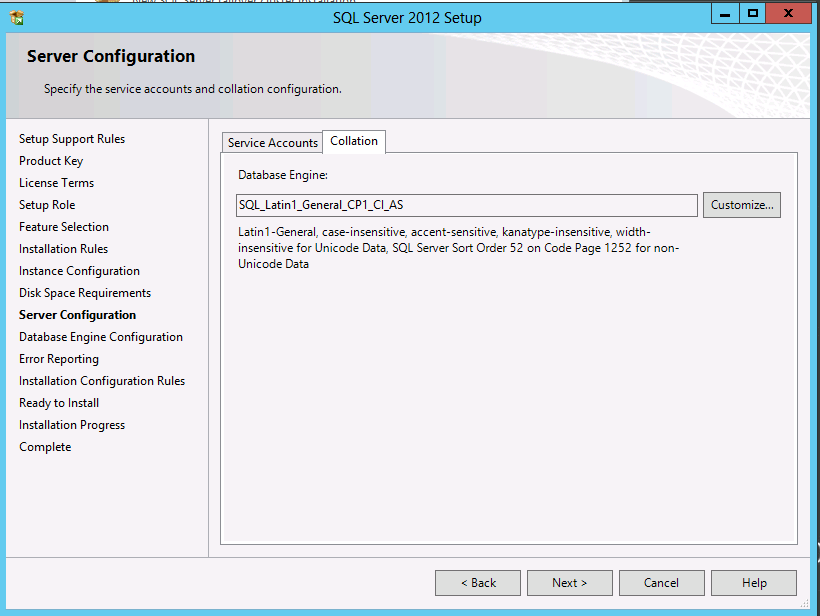Click the Server Configuration page heading

click(111, 56)
